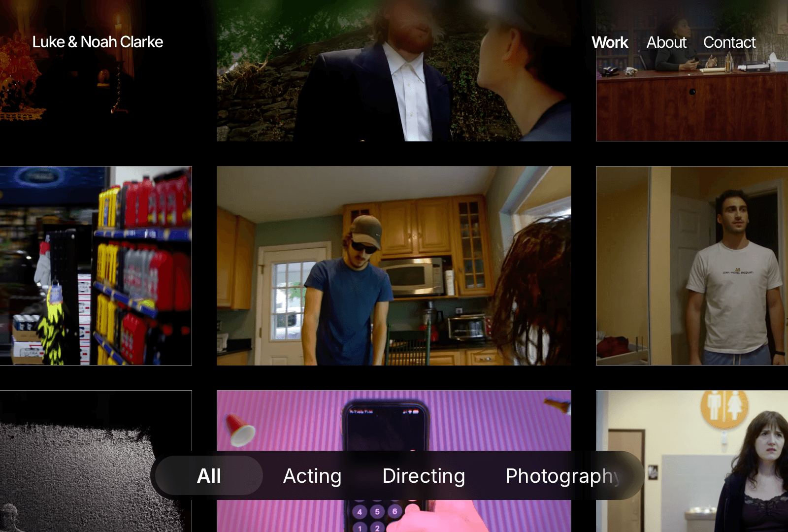Switch to the Photography filter
788x532 pixels.
coord(562,476)
